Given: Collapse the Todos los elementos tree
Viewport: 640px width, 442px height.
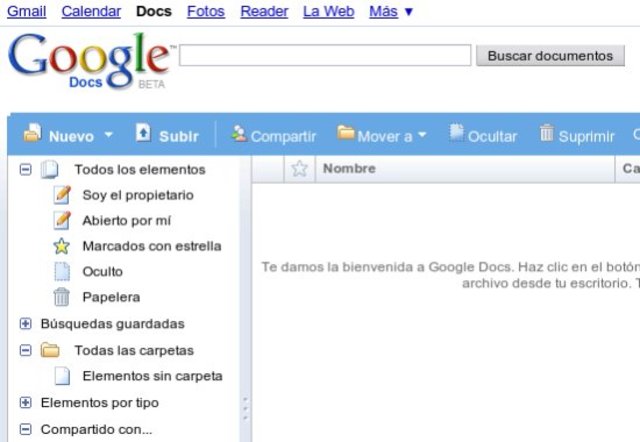Looking at the screenshot, I should coord(25,169).
